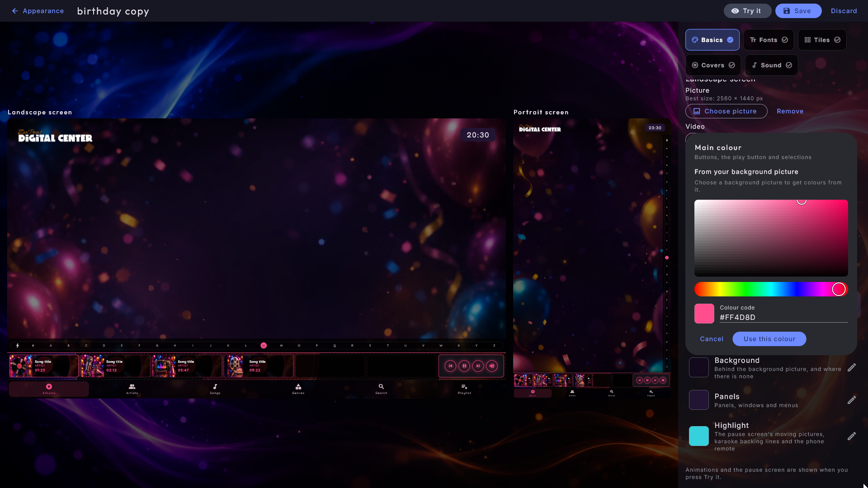Switch to the Basics tab
The image size is (868, 488).
coord(712,40)
